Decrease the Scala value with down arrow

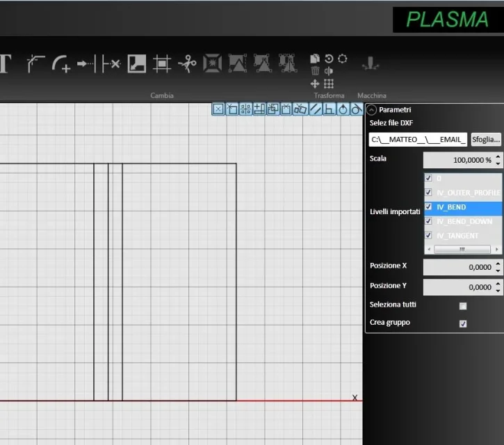[498, 163]
